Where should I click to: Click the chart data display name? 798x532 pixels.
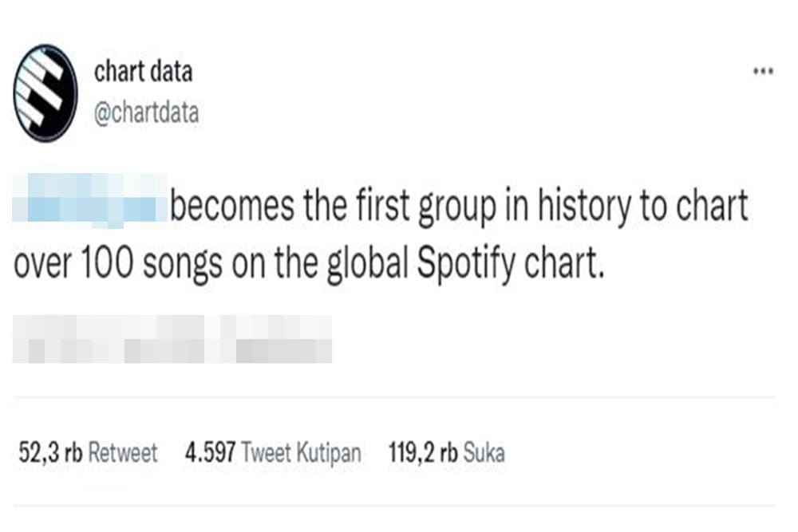click(x=143, y=72)
